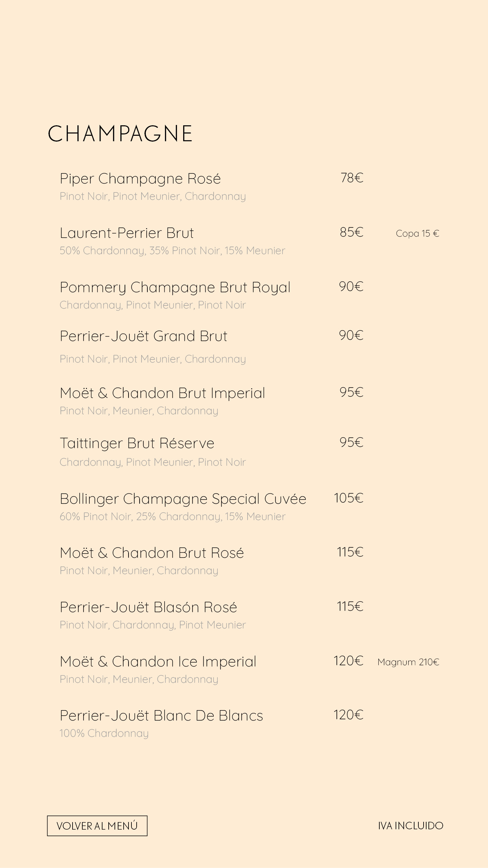The image size is (488, 868).
Task: Select Perrier-Jouët Blasón Rosé
Action: (x=148, y=607)
